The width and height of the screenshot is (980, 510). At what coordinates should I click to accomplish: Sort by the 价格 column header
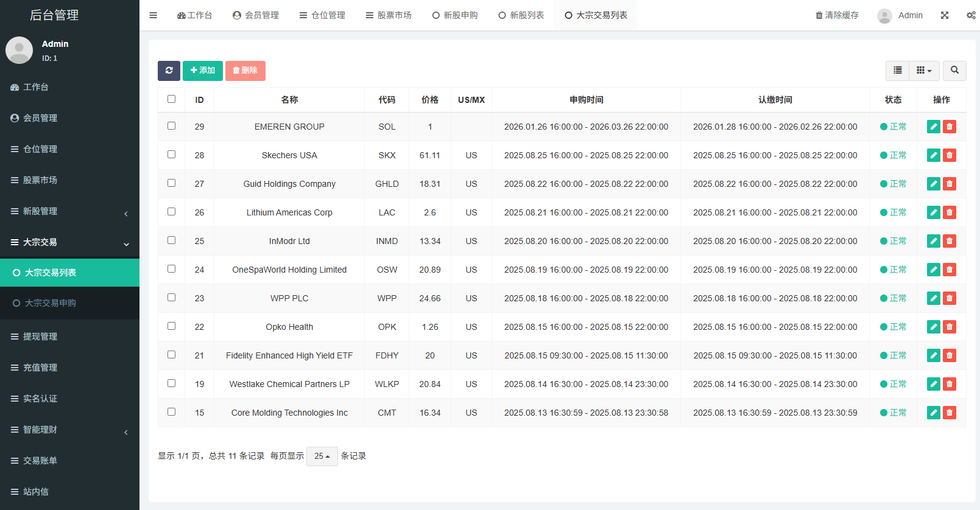429,100
